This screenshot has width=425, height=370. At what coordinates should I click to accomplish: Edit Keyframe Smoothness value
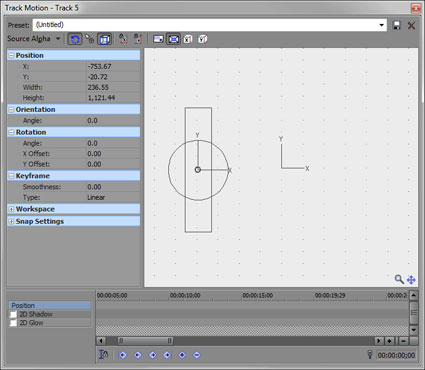pyautogui.click(x=113, y=187)
